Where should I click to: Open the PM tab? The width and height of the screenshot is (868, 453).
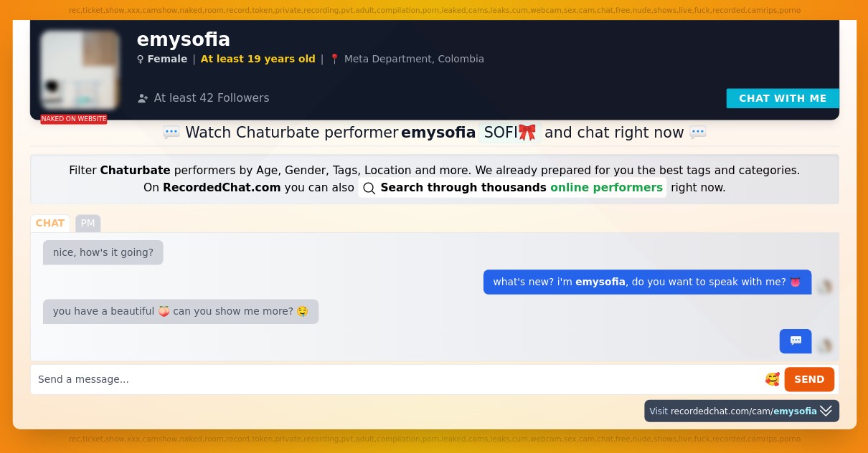coord(88,223)
